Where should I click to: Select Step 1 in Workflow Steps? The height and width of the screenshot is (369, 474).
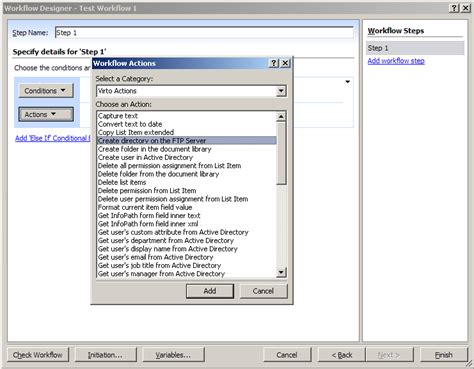(415, 48)
